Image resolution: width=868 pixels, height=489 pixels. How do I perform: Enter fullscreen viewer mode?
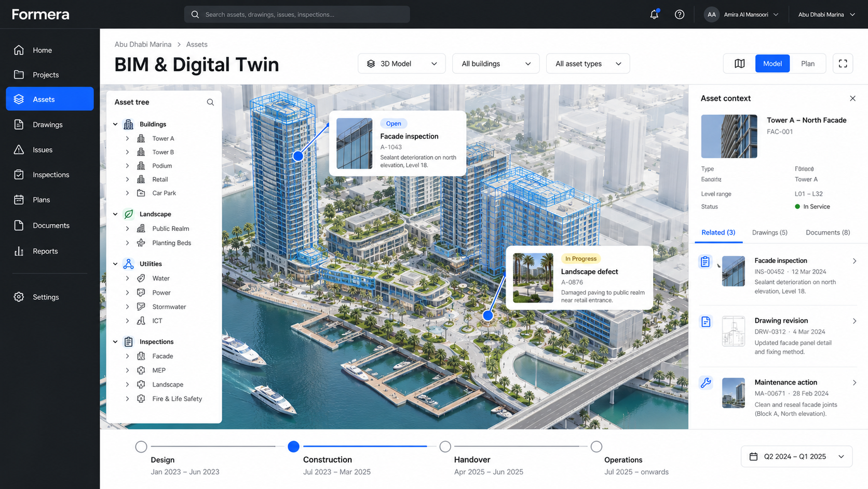click(843, 63)
